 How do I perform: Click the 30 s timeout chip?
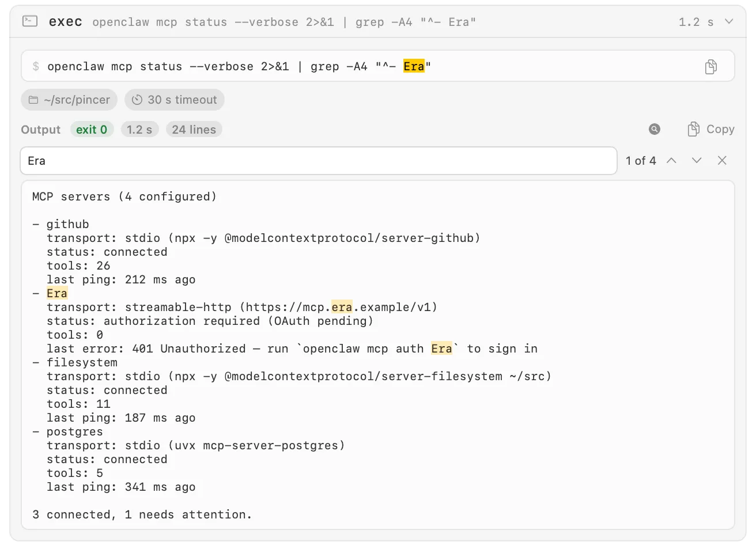pos(175,100)
